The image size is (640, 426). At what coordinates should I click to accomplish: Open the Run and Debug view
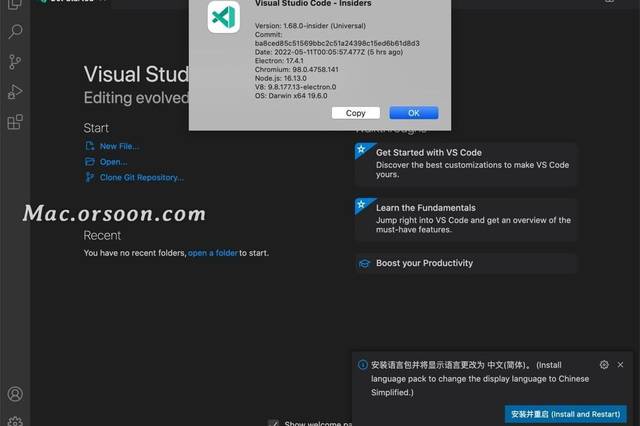15,92
